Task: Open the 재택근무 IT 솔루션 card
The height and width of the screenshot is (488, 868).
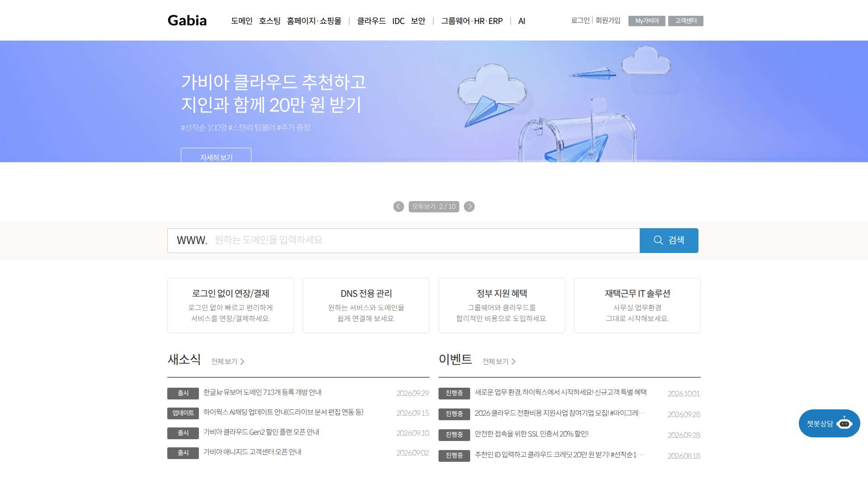Action: click(x=637, y=305)
